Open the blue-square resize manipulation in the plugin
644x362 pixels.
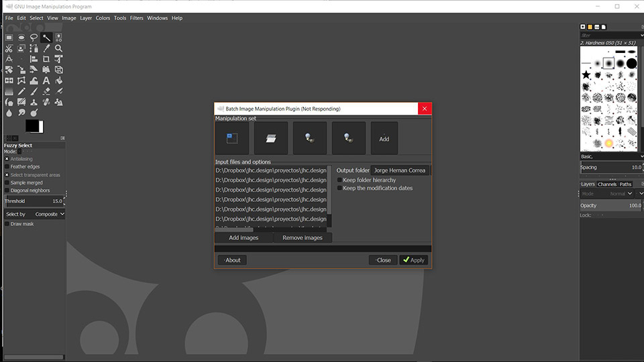(232, 138)
